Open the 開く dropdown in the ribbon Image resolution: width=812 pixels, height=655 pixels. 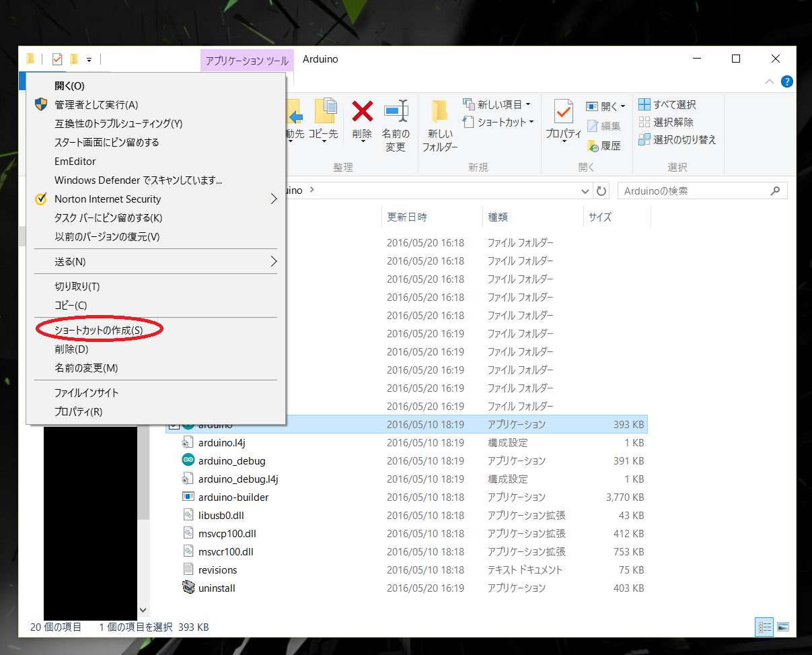[623, 106]
